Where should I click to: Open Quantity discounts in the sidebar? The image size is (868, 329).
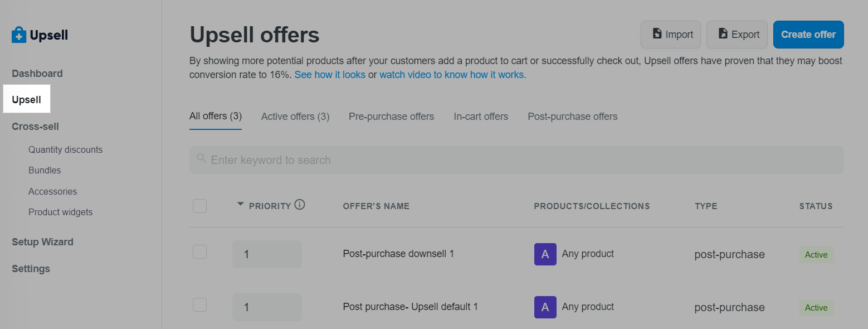click(x=65, y=149)
